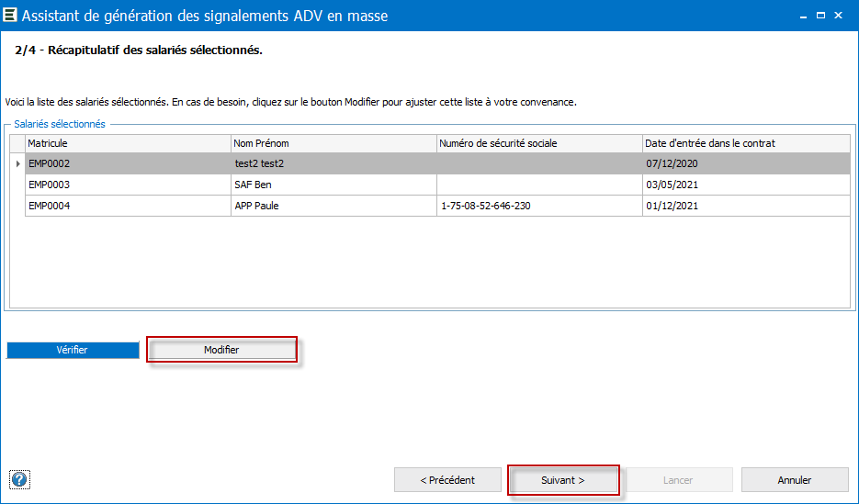Return to previous step with Précédent
The image size is (859, 504).
[x=447, y=480]
